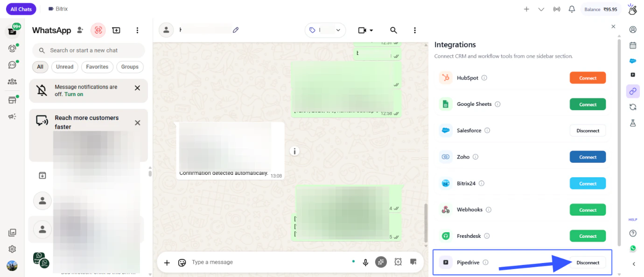Click the attach plus icon in composer
The height and width of the screenshot is (277, 644).
[167, 263]
